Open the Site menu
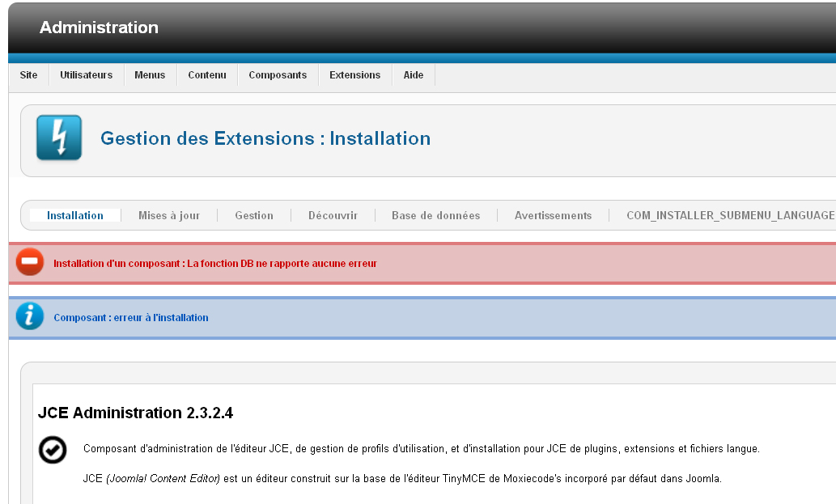This screenshot has width=836, height=504. pyautogui.click(x=29, y=75)
